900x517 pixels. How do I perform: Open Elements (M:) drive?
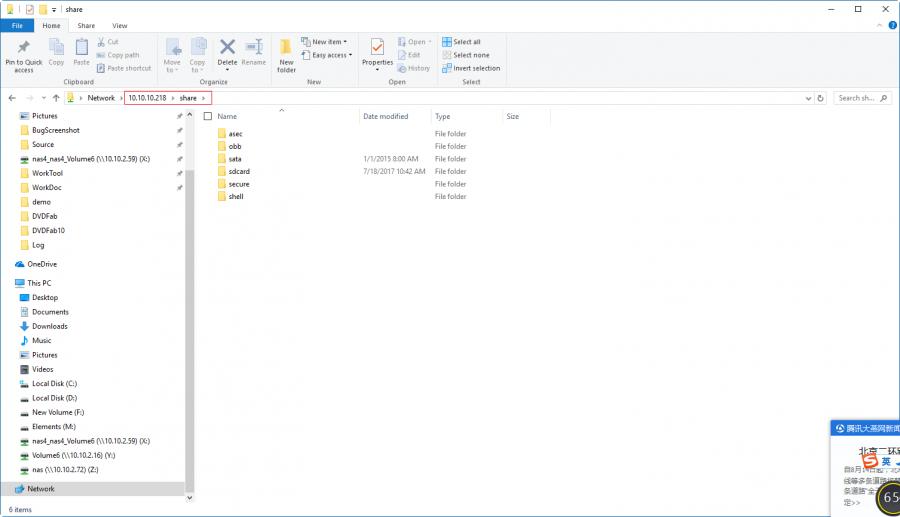click(x=53, y=427)
